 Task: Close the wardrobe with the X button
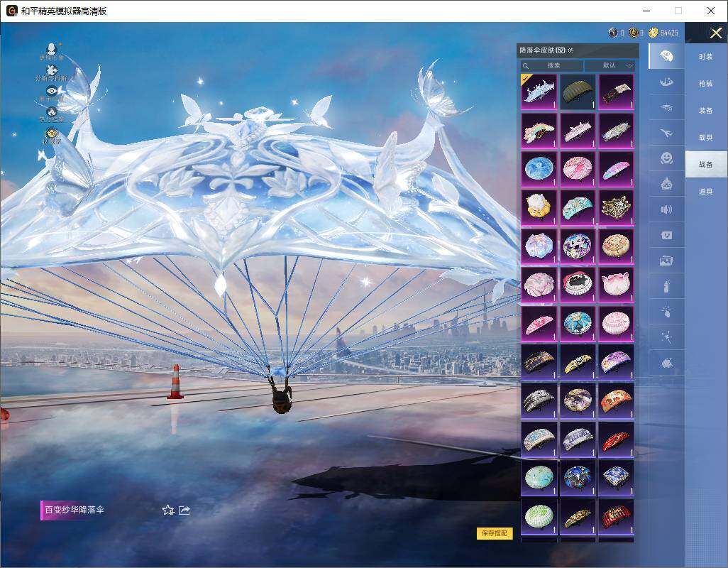(x=715, y=33)
